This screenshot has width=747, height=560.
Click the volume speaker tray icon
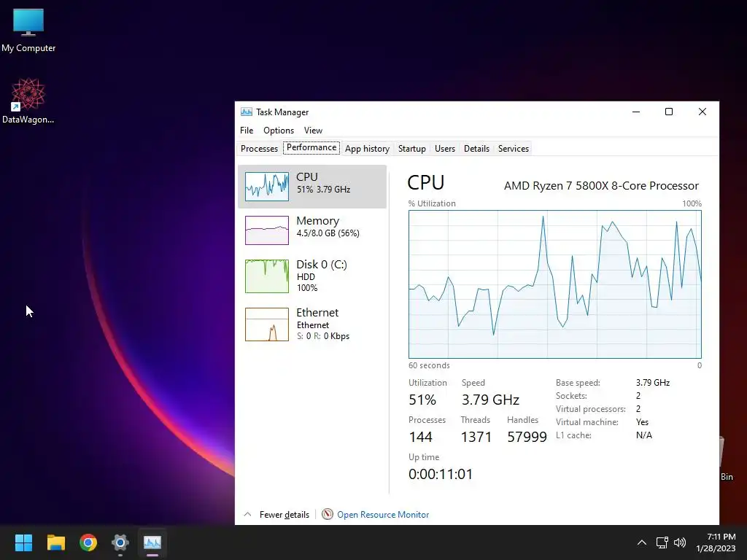[x=680, y=542]
